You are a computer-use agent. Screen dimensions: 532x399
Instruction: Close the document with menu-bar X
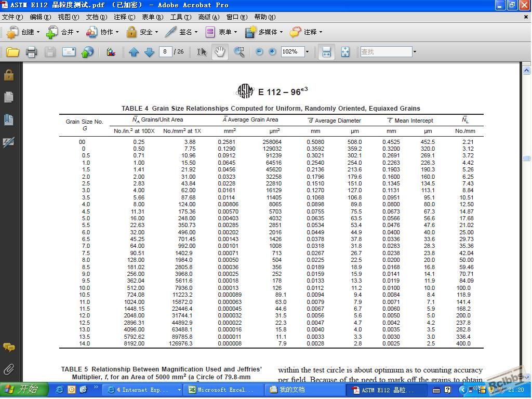pos(526,17)
